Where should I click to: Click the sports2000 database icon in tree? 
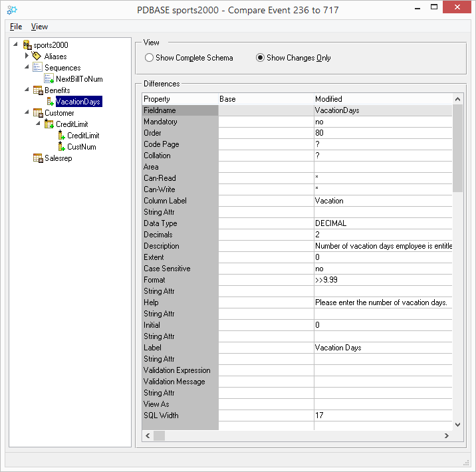tap(27, 45)
